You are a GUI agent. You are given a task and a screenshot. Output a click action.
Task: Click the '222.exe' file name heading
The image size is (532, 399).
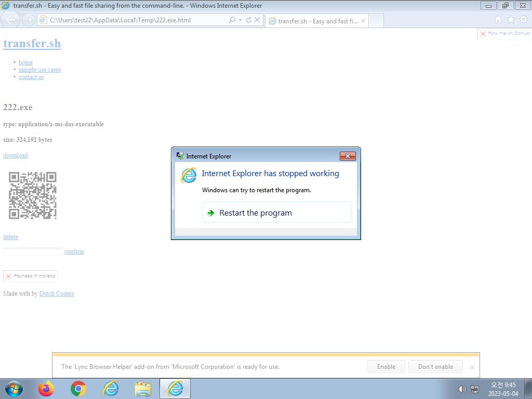[x=18, y=108]
